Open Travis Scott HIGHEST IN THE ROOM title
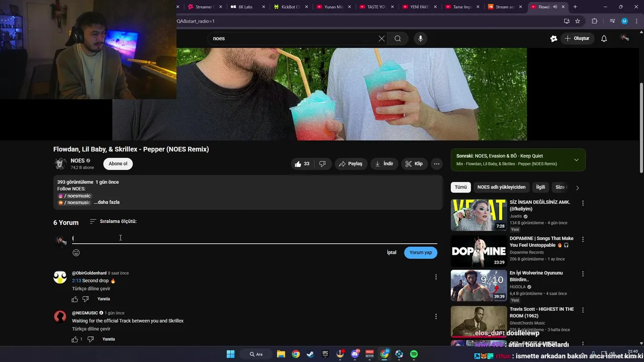The image size is (644, 362). tap(542, 312)
